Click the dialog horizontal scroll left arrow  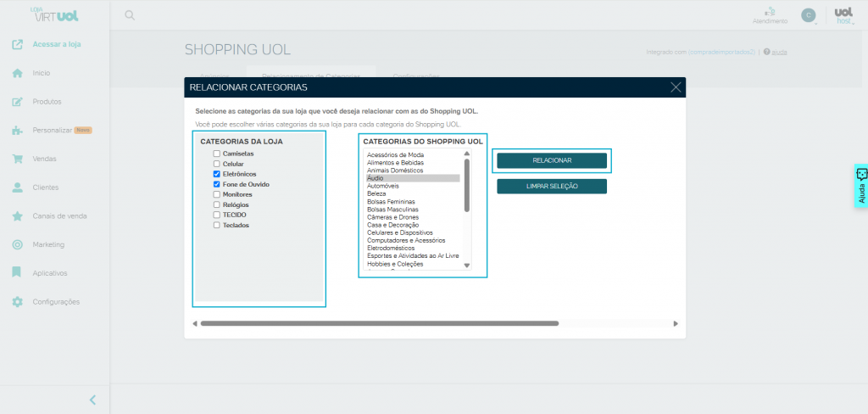click(195, 324)
